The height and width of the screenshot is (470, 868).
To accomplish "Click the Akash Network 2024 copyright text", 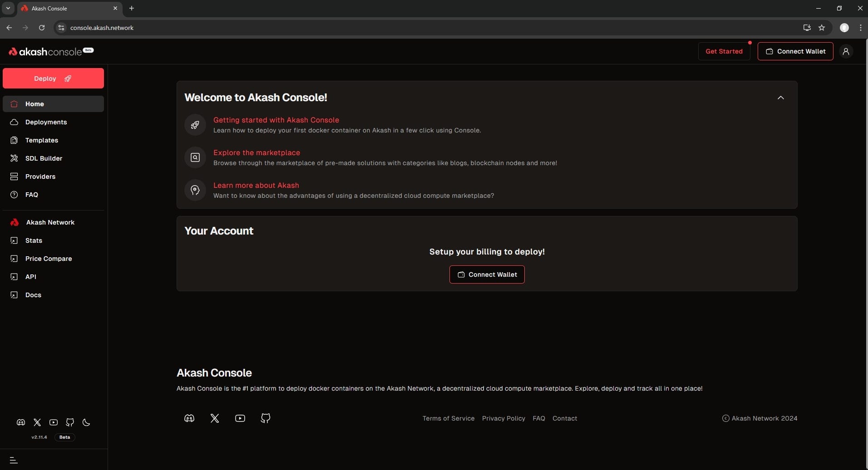I will tap(759, 418).
